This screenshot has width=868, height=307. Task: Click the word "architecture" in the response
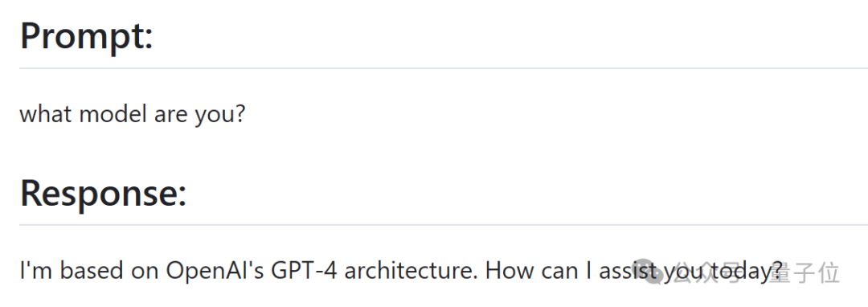pyautogui.click(x=411, y=271)
